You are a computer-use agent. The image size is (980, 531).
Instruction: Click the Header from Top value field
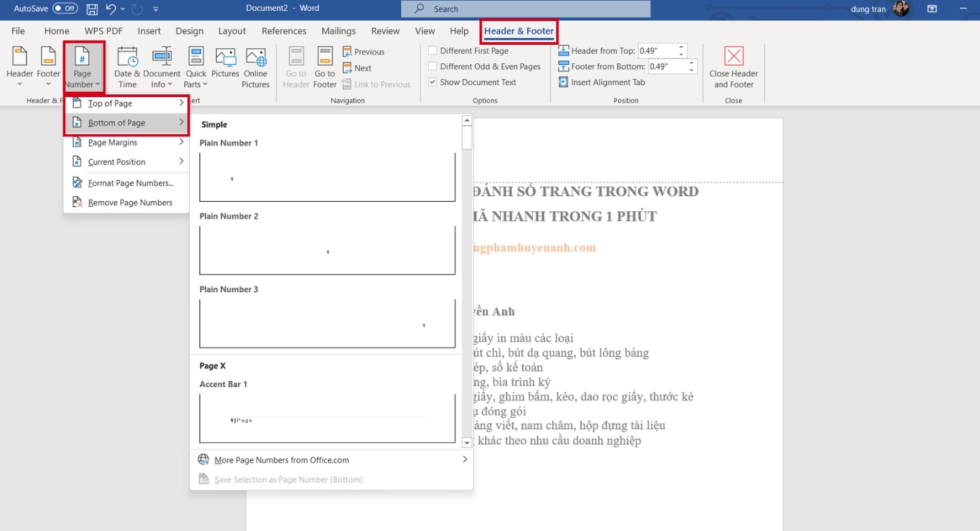coord(657,51)
